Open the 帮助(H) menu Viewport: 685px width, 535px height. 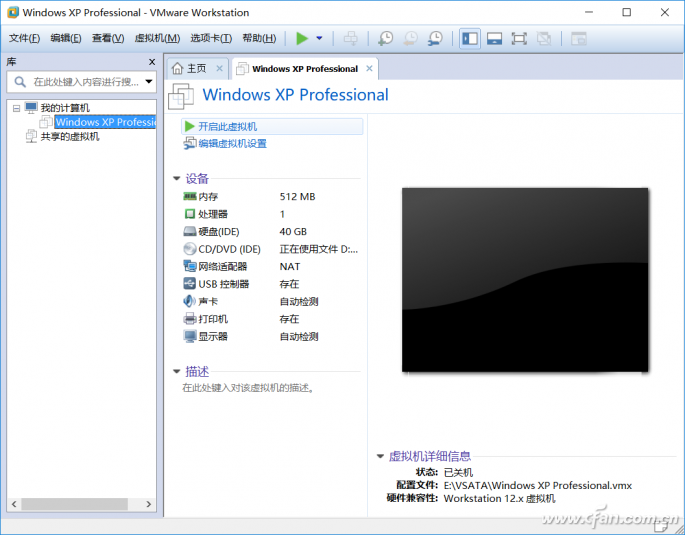click(x=259, y=38)
